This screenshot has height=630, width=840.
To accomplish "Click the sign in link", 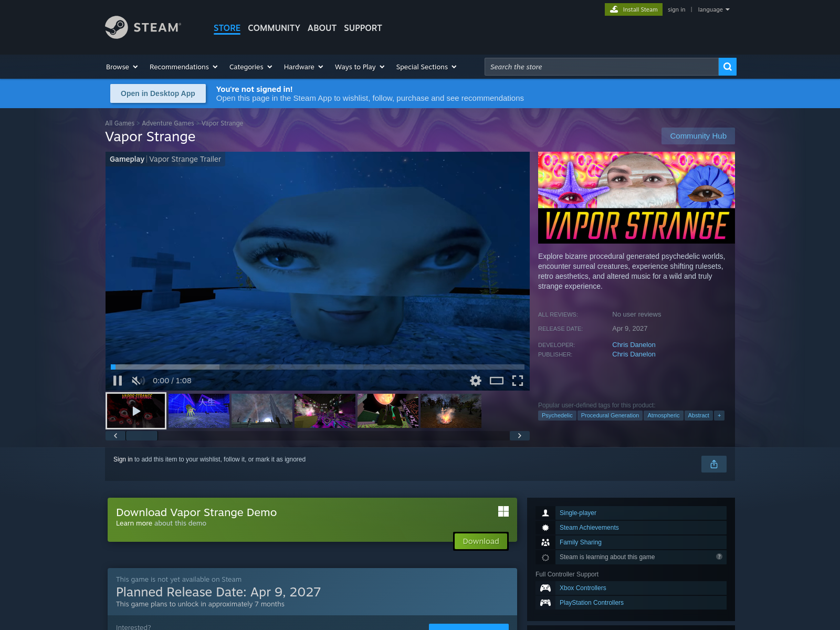I will tap(676, 9).
